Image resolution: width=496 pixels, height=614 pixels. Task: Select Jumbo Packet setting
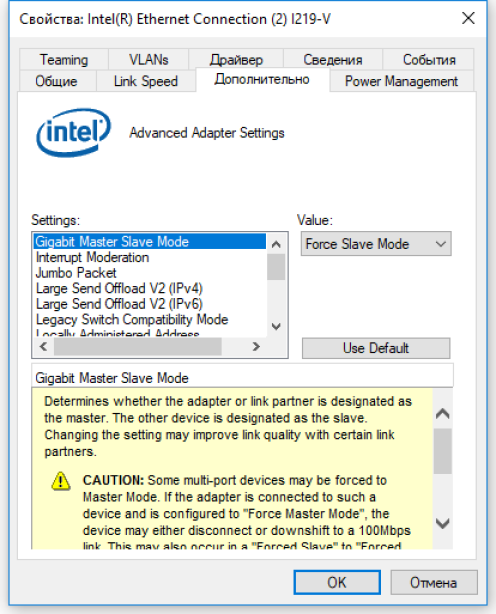pyautogui.click(x=150, y=273)
